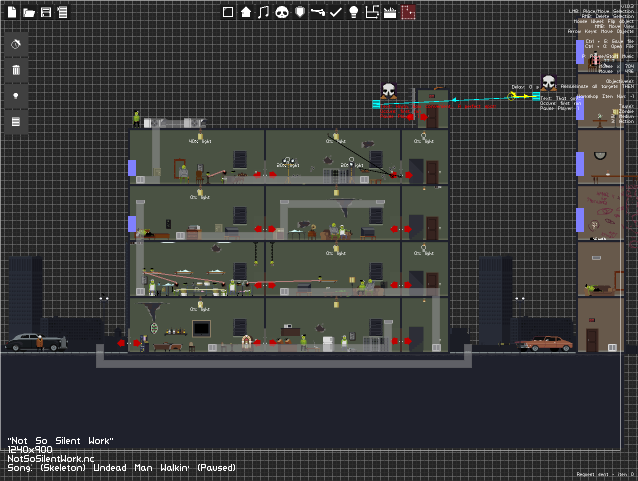Save the level with the floppy disk icon
Image resolution: width=638 pixels, height=481 pixels.
click(x=46, y=12)
